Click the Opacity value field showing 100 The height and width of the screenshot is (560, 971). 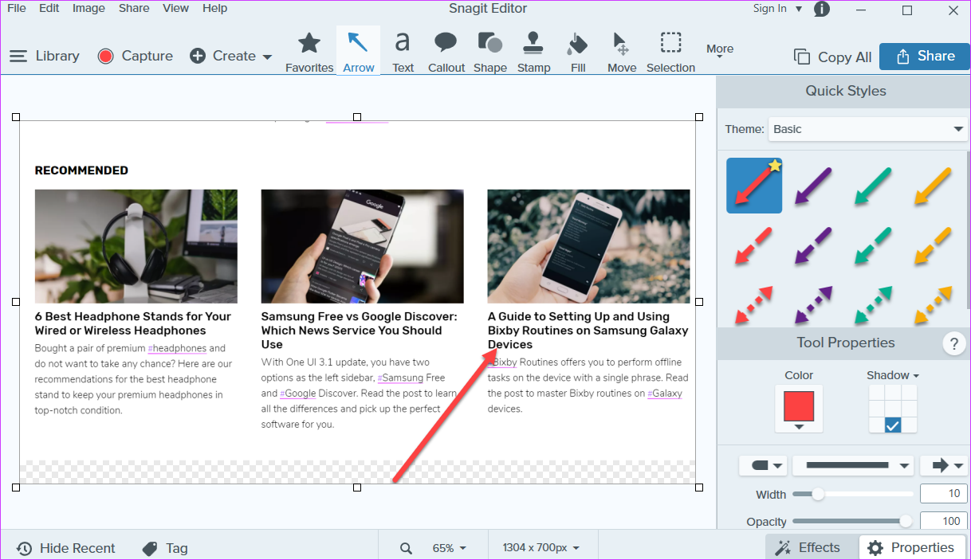(944, 521)
